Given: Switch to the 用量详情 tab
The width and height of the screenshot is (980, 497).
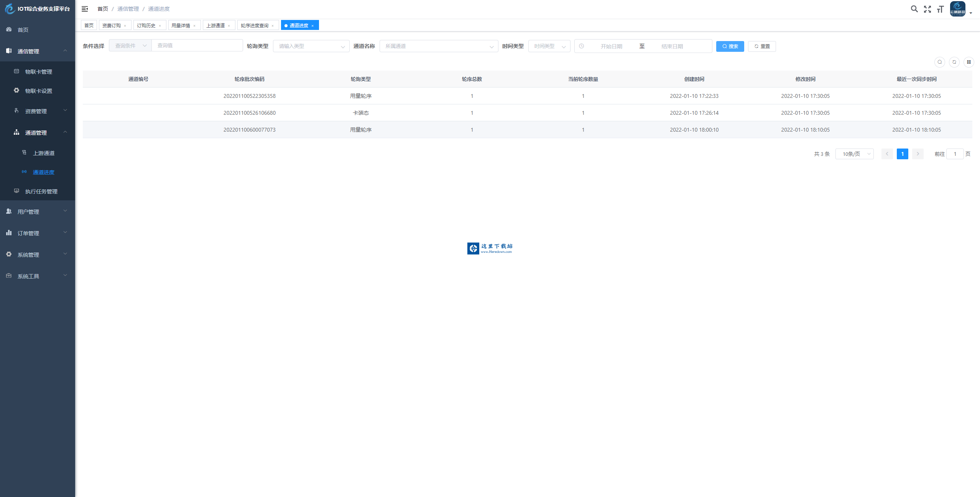Looking at the screenshot, I should pyautogui.click(x=181, y=25).
